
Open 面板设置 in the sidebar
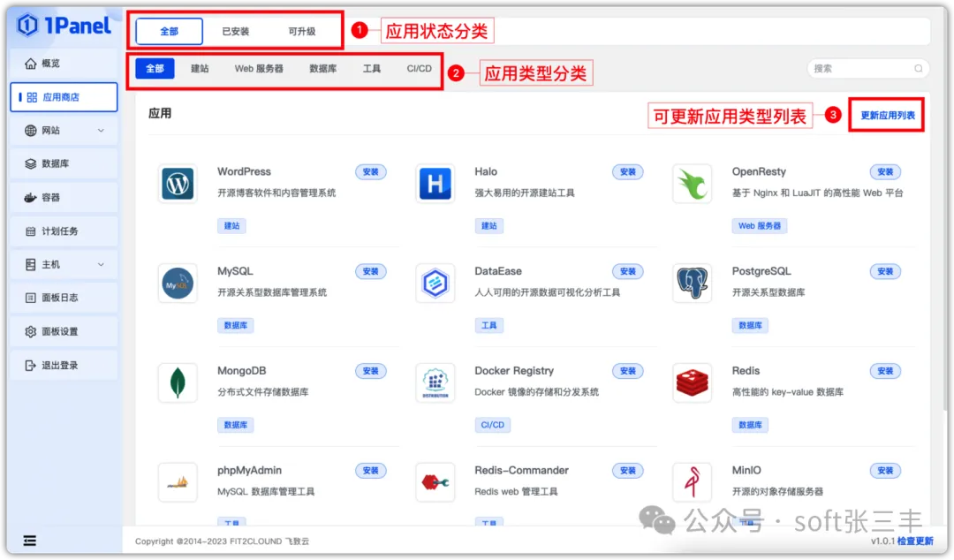coord(64,332)
